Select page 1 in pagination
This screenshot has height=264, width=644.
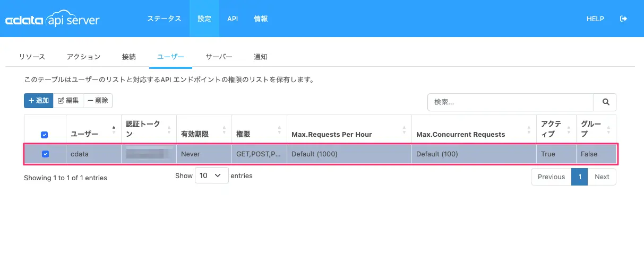tap(579, 177)
